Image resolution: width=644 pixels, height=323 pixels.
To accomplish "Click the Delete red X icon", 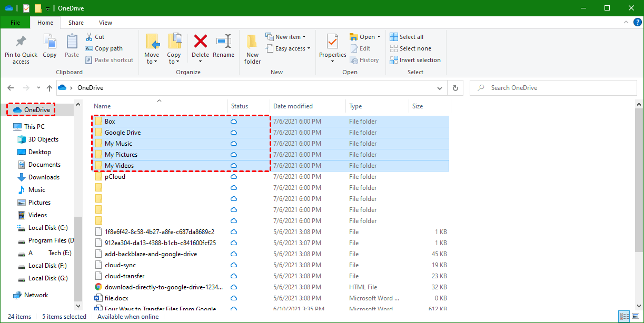I will click(200, 42).
